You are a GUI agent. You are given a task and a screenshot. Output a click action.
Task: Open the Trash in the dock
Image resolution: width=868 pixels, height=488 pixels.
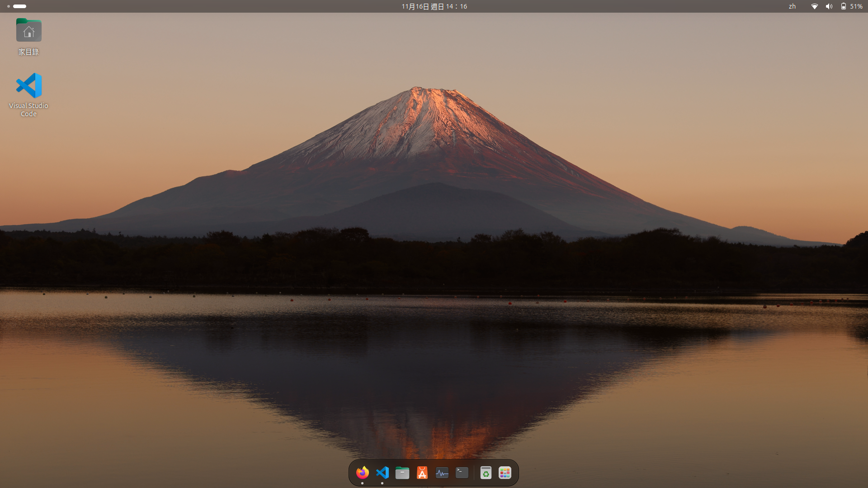point(486,473)
